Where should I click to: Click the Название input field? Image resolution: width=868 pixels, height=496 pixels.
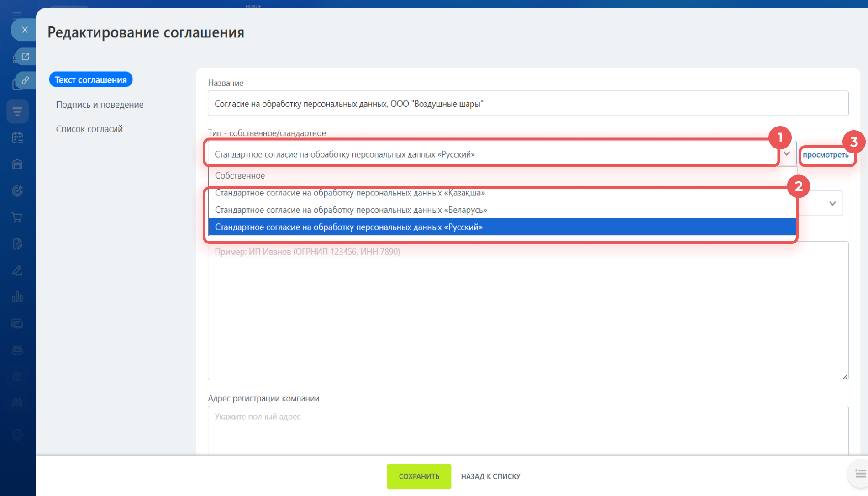(528, 104)
